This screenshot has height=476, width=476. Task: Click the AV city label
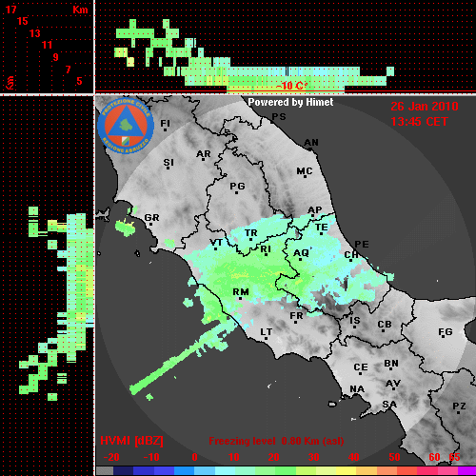393,384
